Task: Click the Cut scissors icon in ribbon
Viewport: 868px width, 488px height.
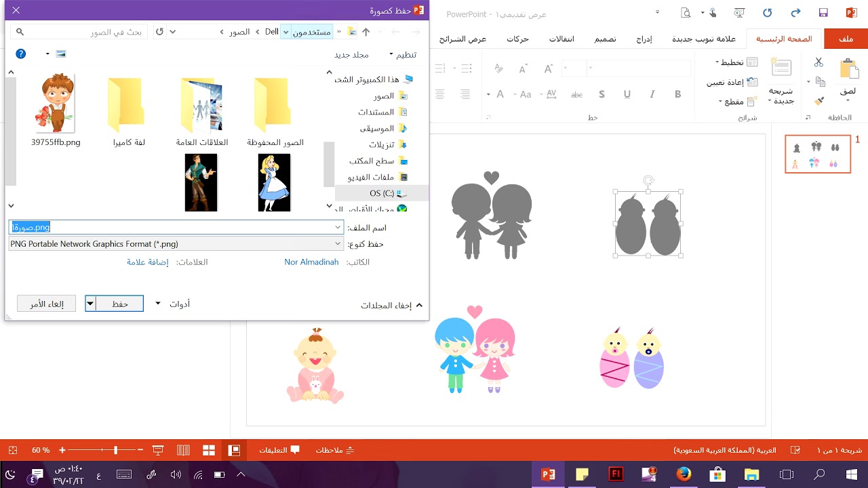Action: pyautogui.click(x=818, y=62)
